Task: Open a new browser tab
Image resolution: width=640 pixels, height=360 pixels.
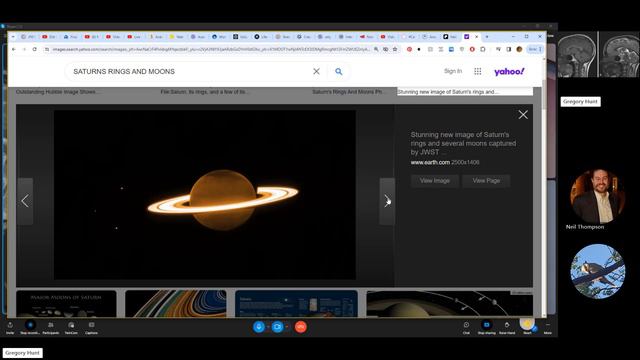Action: click(487, 37)
